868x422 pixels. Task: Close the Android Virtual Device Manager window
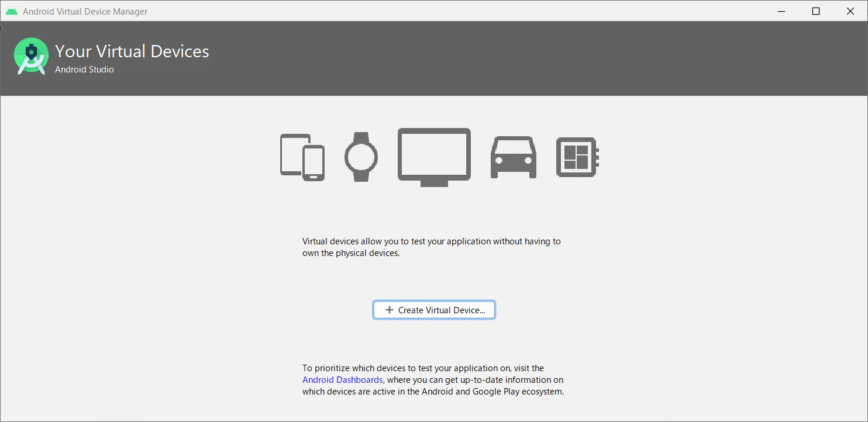coord(850,11)
